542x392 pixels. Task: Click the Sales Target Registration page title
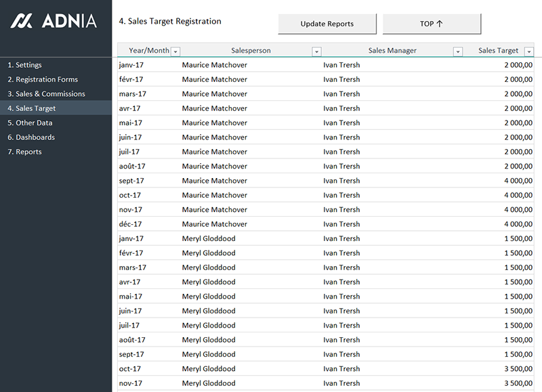169,22
